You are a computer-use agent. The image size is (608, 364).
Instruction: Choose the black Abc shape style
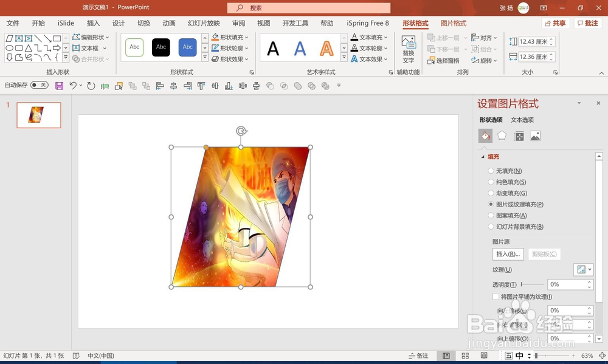[x=161, y=47]
